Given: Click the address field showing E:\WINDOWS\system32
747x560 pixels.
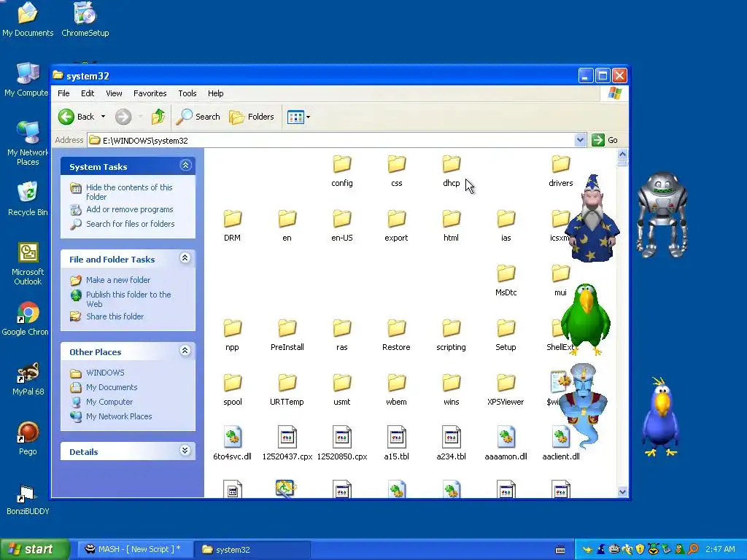Looking at the screenshot, I should click(x=331, y=141).
